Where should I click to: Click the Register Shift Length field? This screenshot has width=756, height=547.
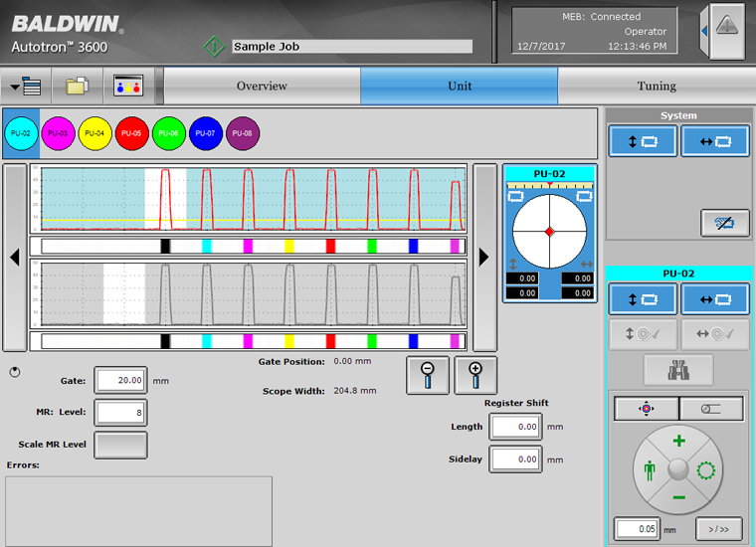click(515, 427)
